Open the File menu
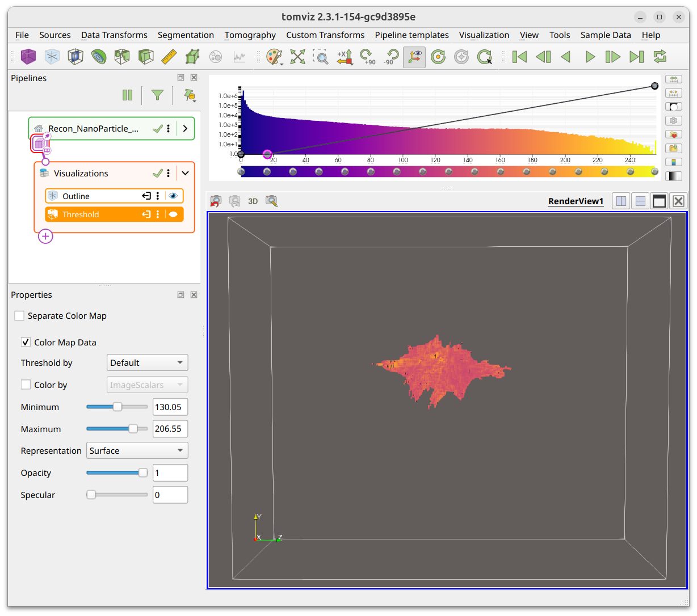This screenshot has height=616, width=697. pyautogui.click(x=22, y=35)
